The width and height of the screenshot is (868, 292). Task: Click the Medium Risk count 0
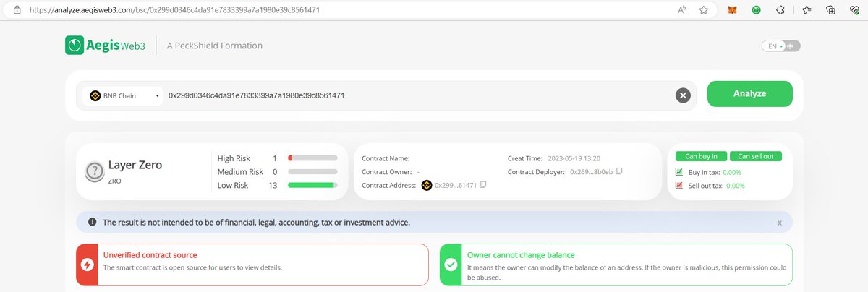pyautogui.click(x=275, y=172)
